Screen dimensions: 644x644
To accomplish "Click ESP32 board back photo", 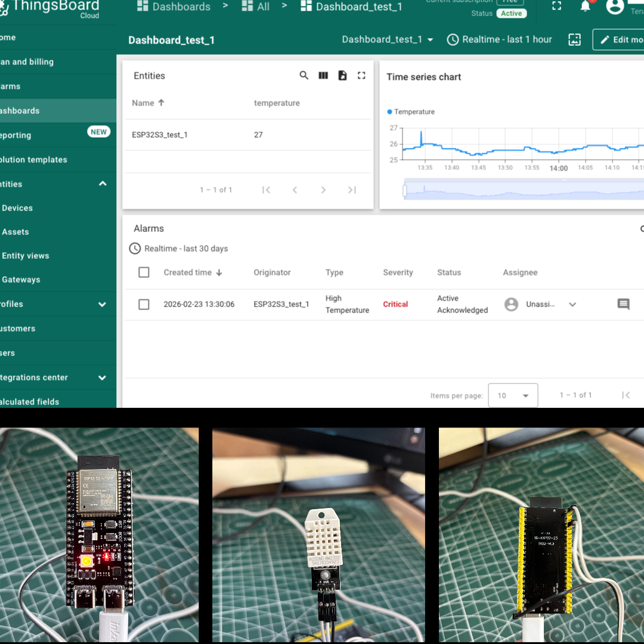I will (541, 535).
